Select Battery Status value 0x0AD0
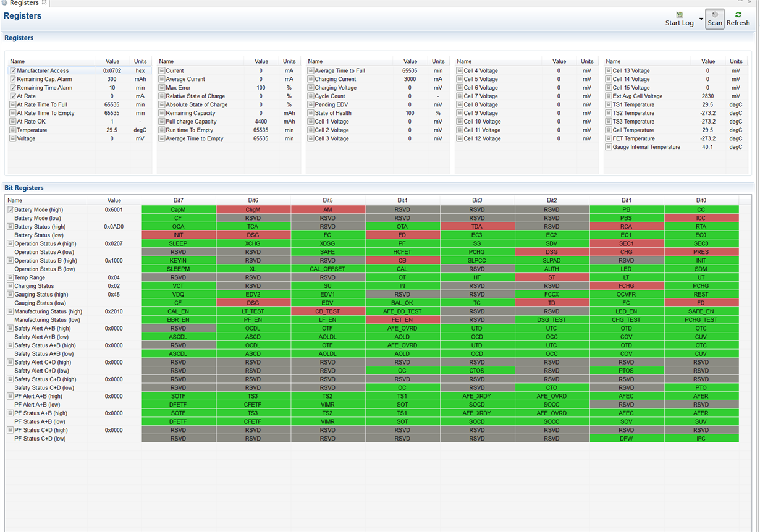This screenshot has width=760, height=532. [x=114, y=227]
